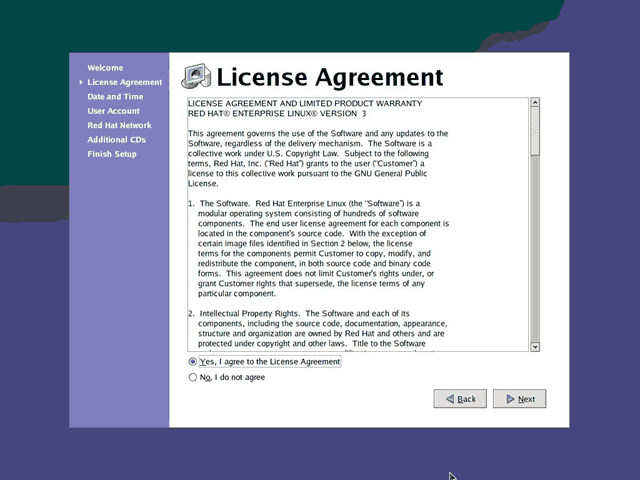Select 'Yes, I agree to the License Agreement'
Image resolution: width=640 pixels, height=480 pixels.
(x=193, y=362)
